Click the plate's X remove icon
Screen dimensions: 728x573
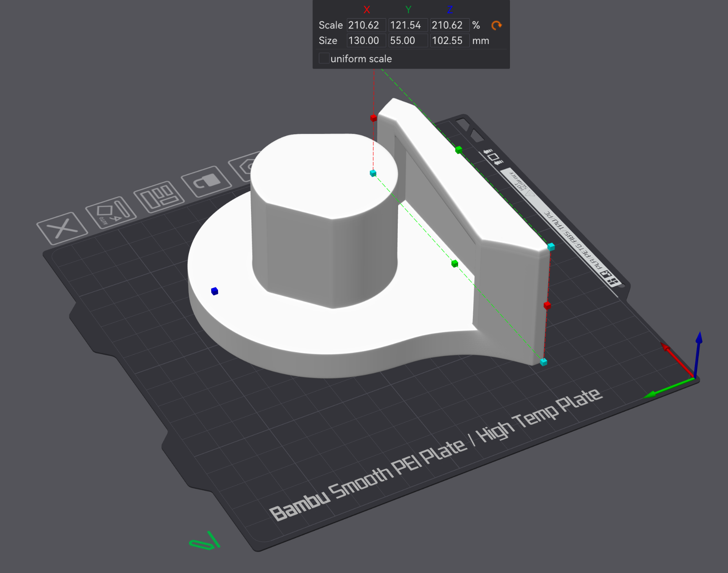(x=62, y=228)
